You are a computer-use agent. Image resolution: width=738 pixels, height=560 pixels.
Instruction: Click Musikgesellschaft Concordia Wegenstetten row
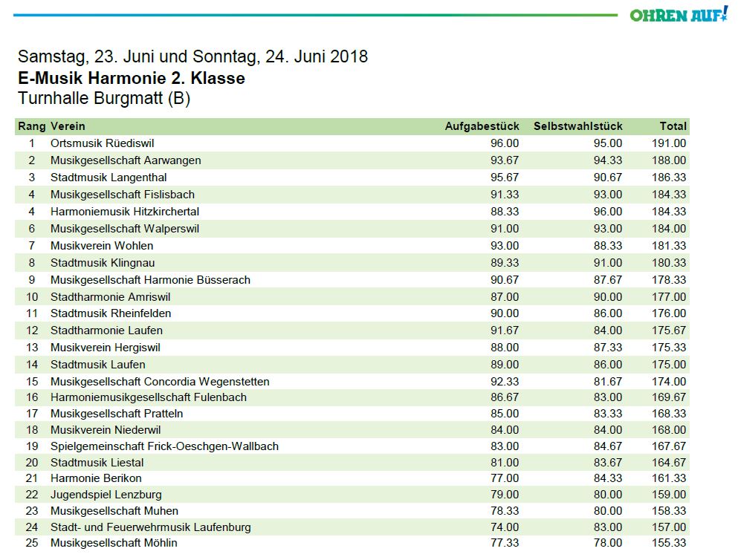point(160,382)
